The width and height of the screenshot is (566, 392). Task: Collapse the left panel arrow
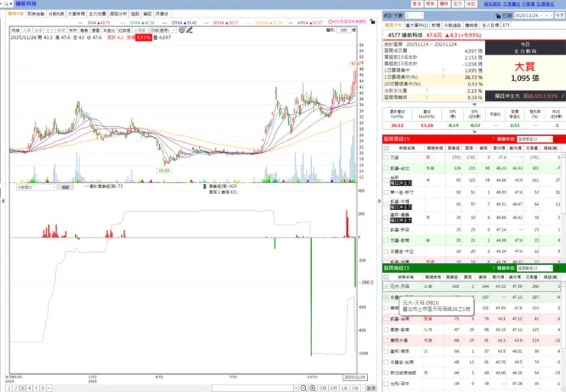coord(3,201)
